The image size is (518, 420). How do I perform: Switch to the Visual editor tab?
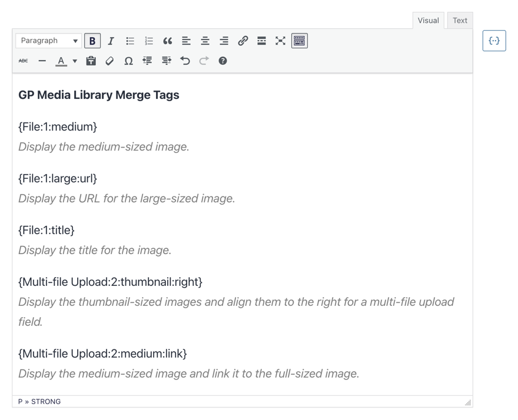[x=428, y=21]
